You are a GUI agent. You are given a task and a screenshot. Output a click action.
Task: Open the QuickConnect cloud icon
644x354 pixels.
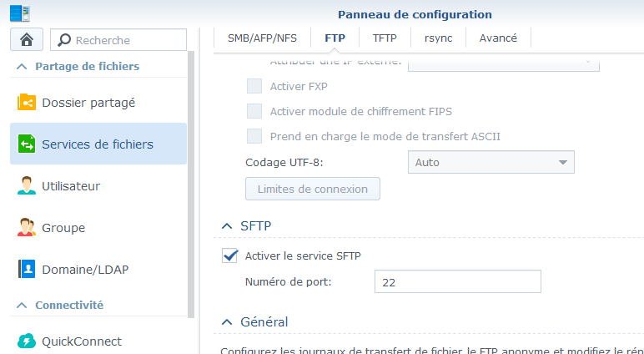pyautogui.click(x=27, y=341)
